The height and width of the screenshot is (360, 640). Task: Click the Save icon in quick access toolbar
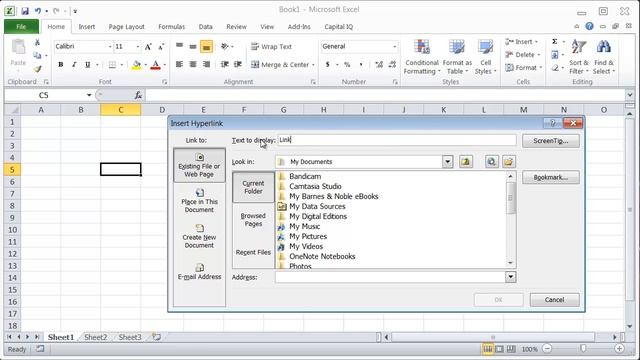pos(24,11)
